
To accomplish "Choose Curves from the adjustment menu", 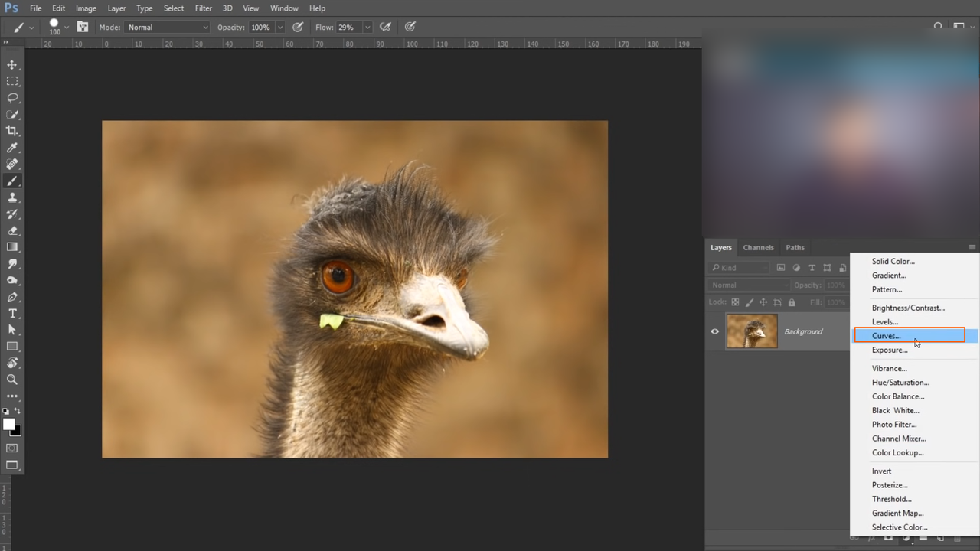I will 886,335.
